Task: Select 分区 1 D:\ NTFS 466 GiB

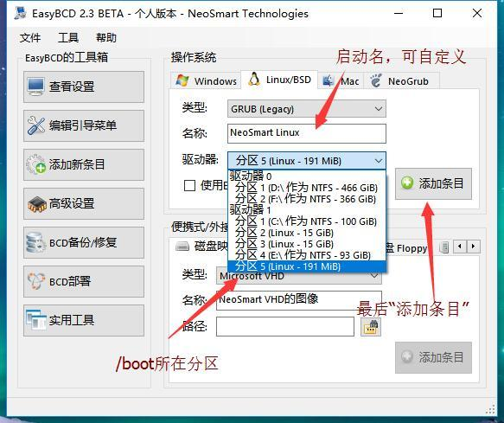Action: (307, 188)
